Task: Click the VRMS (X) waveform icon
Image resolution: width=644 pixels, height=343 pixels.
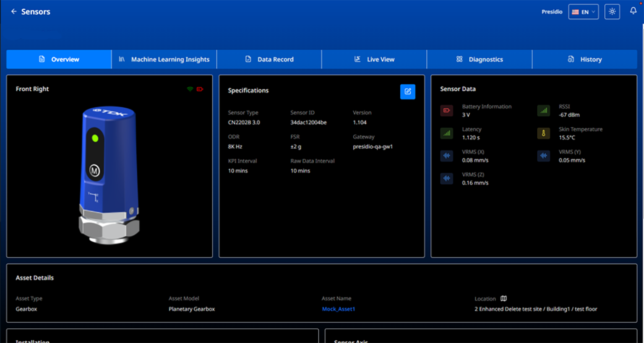Action: [x=446, y=156]
